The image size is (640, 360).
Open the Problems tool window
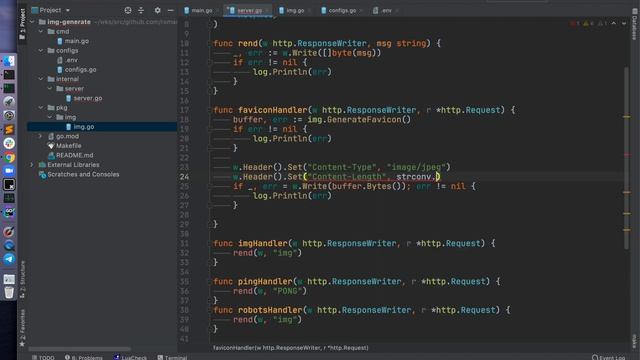click(x=84, y=358)
